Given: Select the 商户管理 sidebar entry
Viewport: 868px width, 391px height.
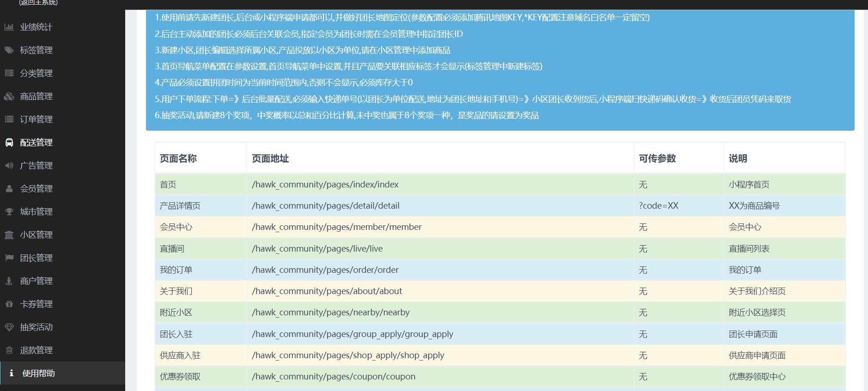Looking at the screenshot, I should 36,281.
